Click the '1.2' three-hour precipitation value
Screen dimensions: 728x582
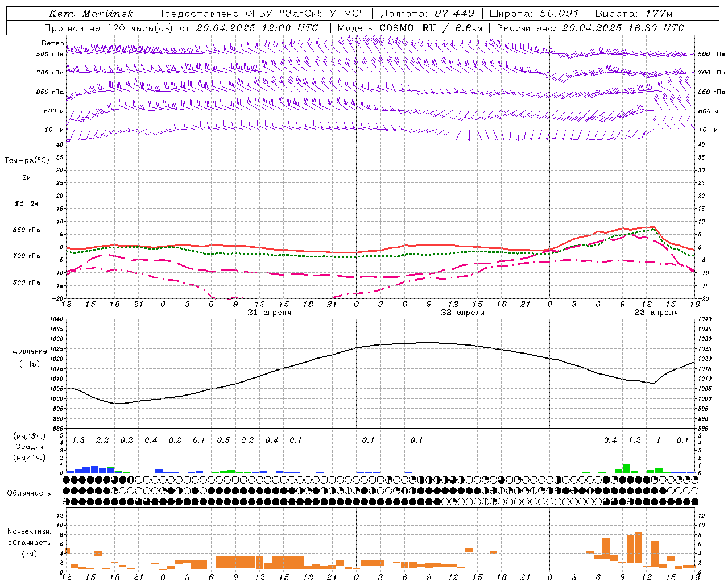pos(635,440)
